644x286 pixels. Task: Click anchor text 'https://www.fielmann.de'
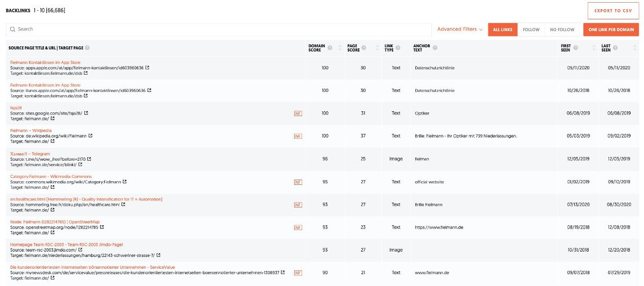tap(439, 227)
